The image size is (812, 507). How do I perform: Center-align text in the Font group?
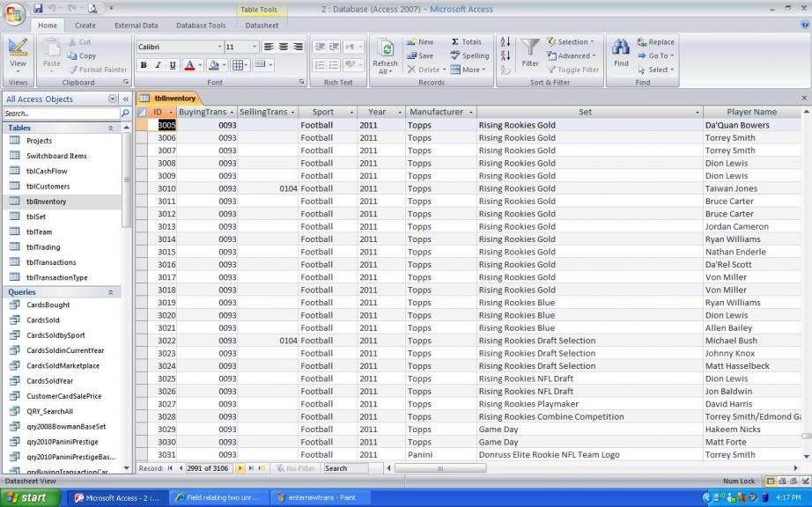click(x=284, y=47)
